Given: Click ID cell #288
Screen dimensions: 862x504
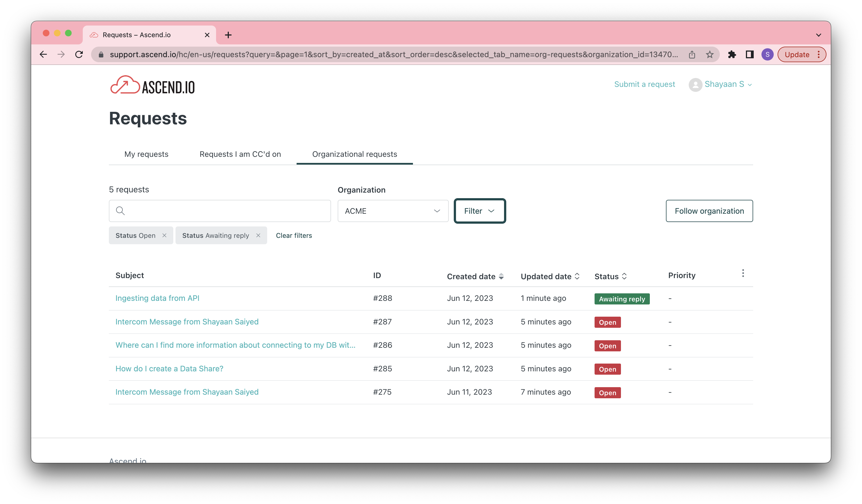Looking at the screenshot, I should tap(382, 298).
